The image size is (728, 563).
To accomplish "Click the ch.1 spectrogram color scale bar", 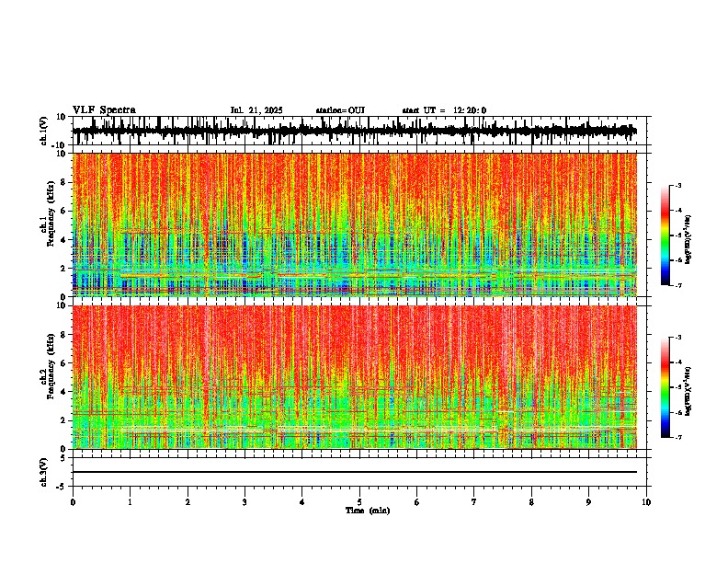I will click(665, 236).
